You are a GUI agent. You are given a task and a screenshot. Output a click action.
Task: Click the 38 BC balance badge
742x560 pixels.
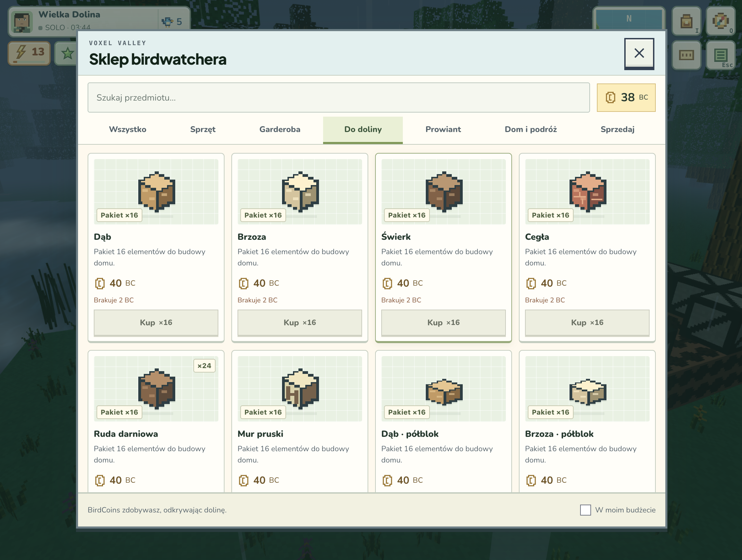click(x=626, y=98)
